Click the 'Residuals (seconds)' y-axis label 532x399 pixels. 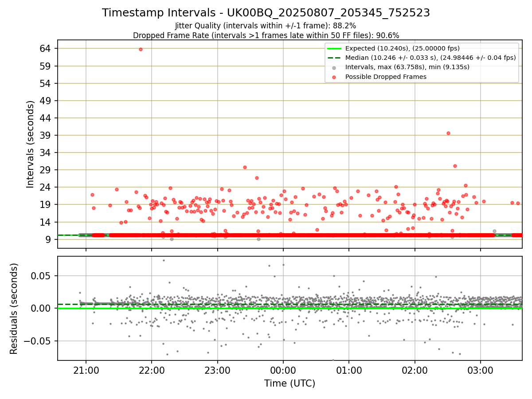(14, 309)
